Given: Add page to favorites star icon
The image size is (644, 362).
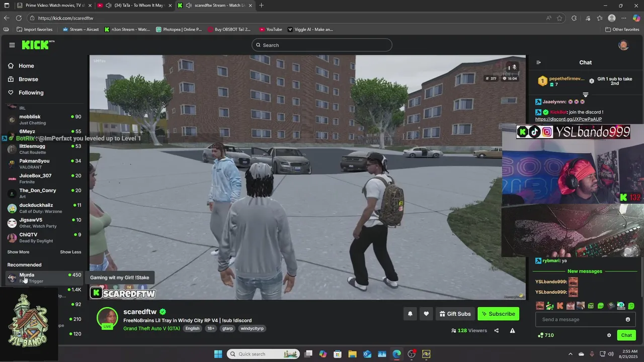Looking at the screenshot, I should point(559,18).
